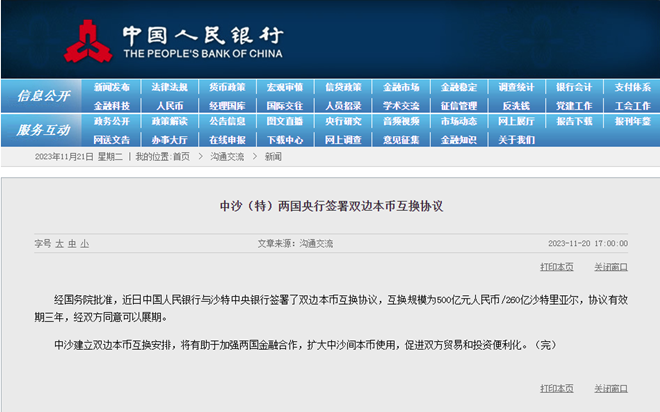Screen dimensions: 660x412
Task: Open 办事大厅 service hall link
Action: pyautogui.click(x=169, y=139)
